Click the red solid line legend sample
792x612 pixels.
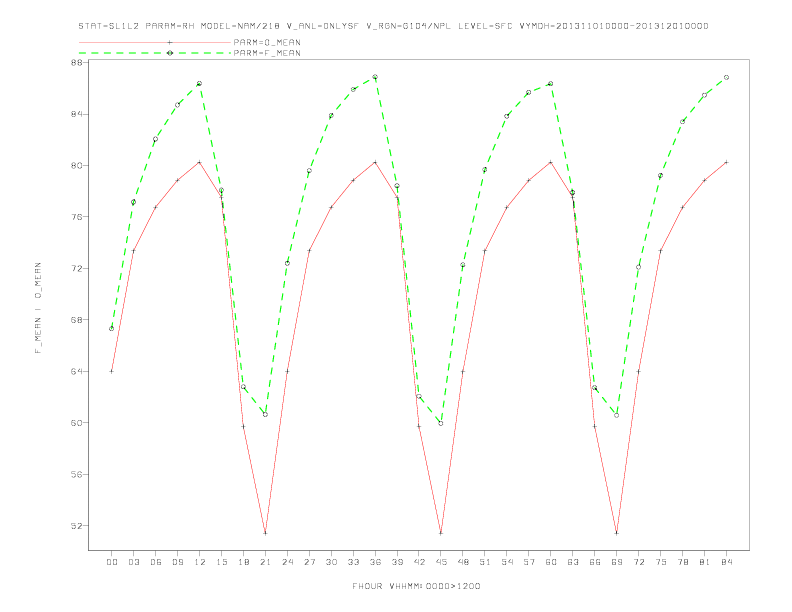155,42
